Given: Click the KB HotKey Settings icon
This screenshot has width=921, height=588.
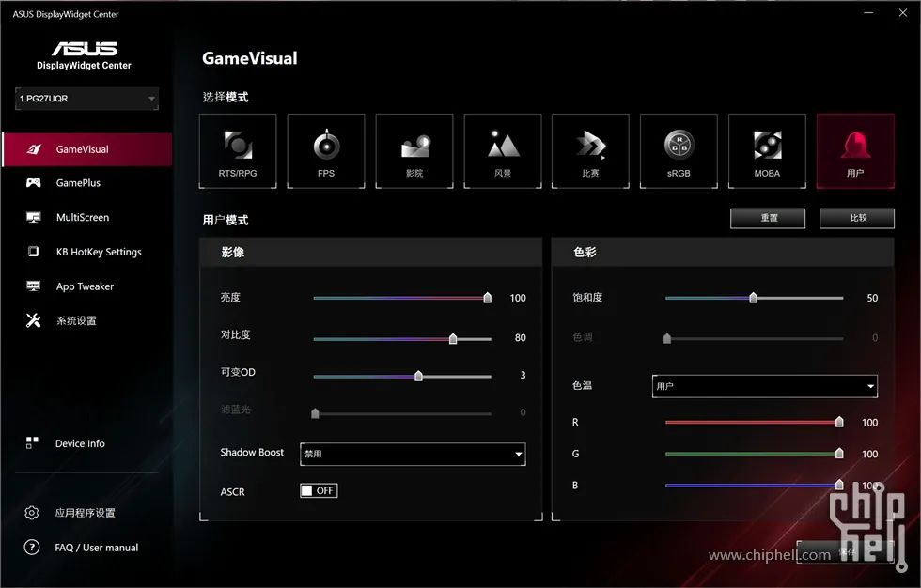Looking at the screenshot, I should [34, 251].
